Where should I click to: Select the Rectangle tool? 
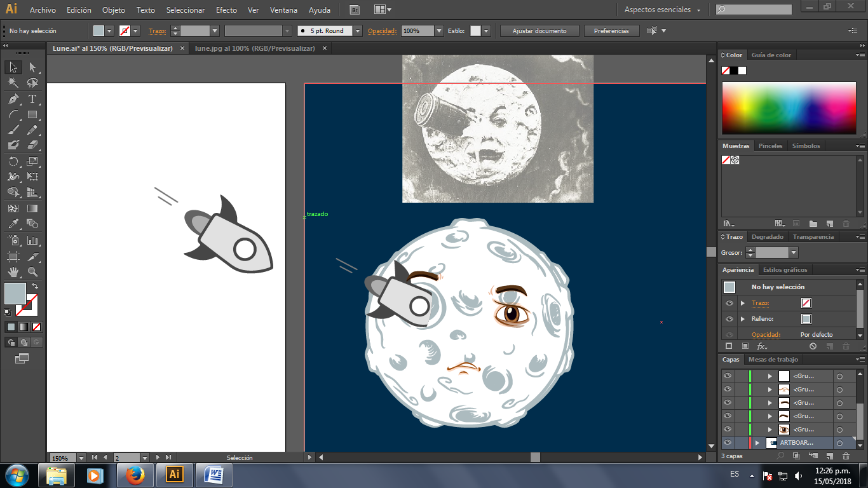coord(32,115)
